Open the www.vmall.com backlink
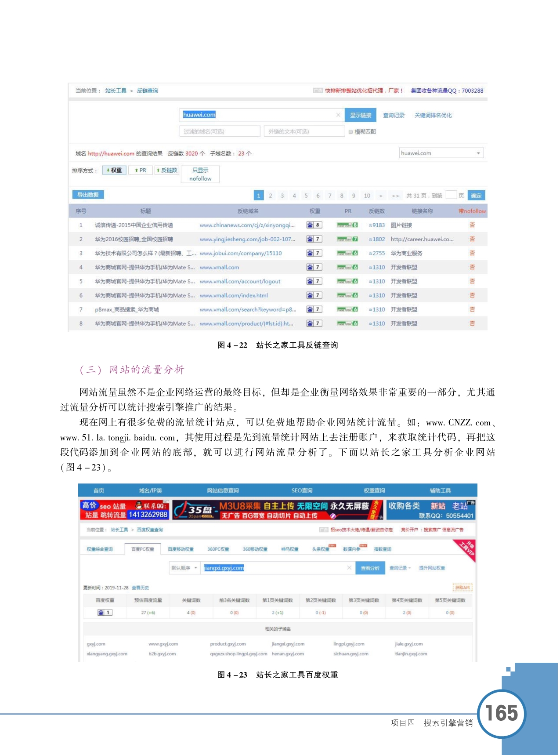The width and height of the screenshot is (560, 755). click(219, 267)
